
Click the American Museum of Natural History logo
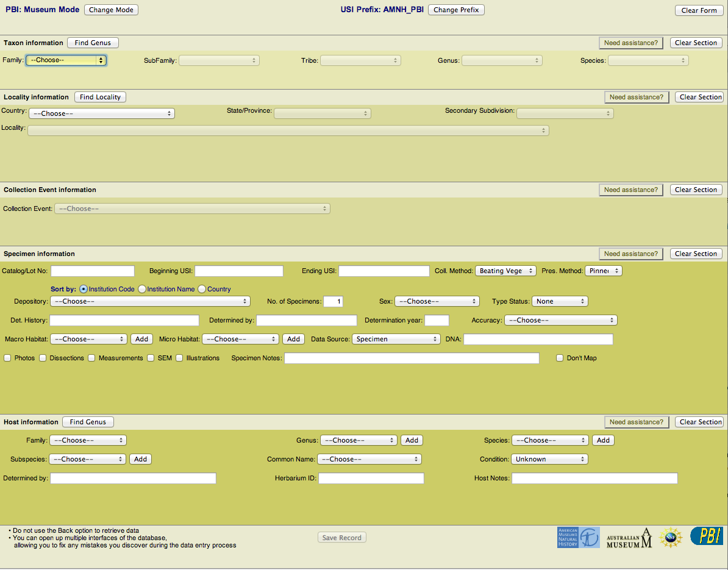point(577,537)
